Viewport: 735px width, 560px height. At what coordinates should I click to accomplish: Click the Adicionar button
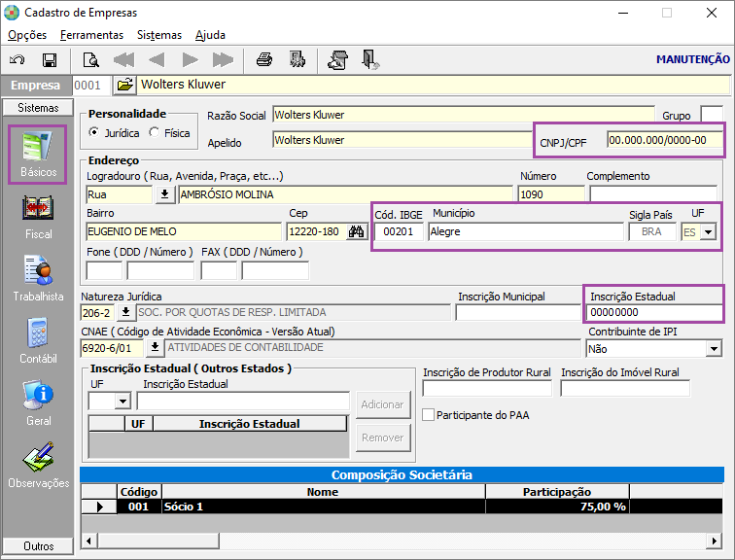(x=382, y=404)
